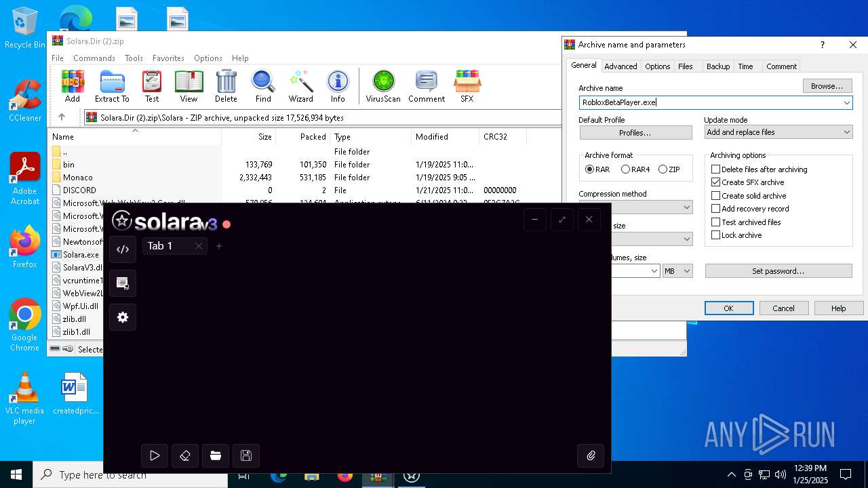Open the View toolbar icon
Viewport: 868px width, 488px height.
pyautogui.click(x=189, y=86)
